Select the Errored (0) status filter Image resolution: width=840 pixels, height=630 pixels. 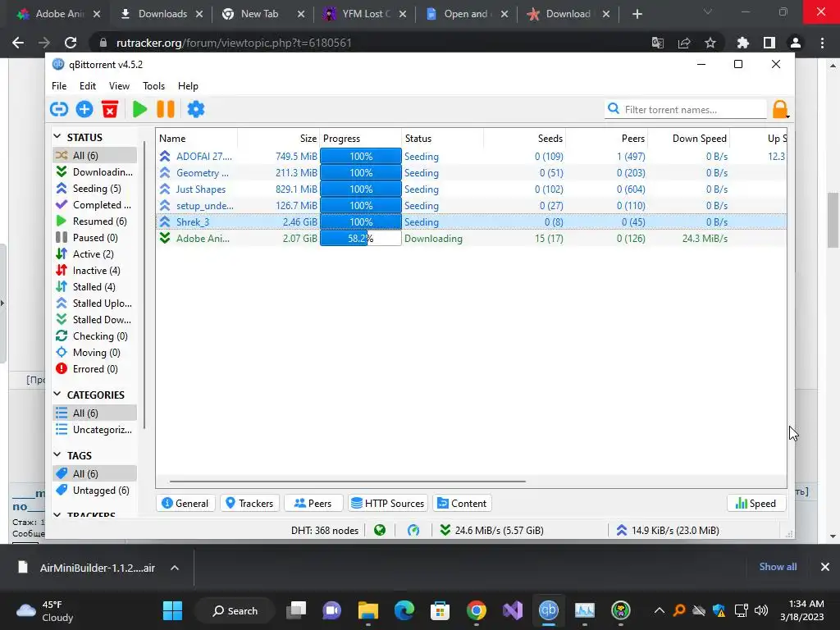94,369
